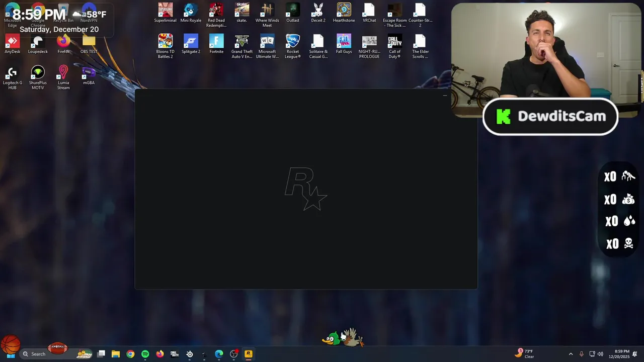Open the Deceit 2 shortcut

(x=318, y=14)
